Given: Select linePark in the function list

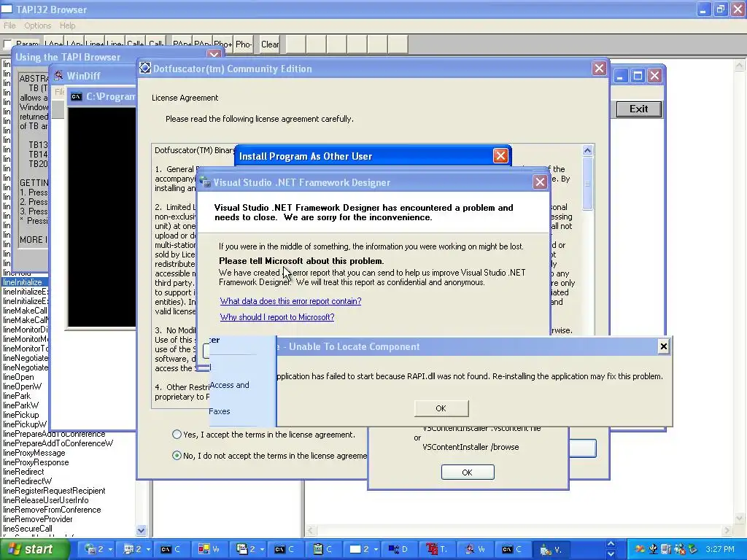Looking at the screenshot, I should point(17,396).
